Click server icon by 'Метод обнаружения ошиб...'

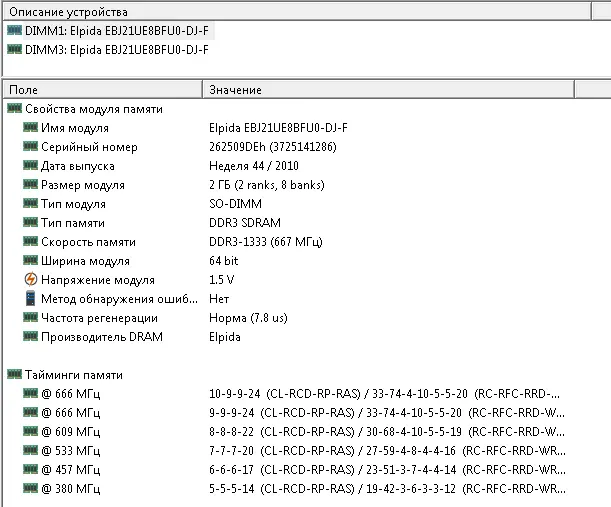[x=30, y=298]
